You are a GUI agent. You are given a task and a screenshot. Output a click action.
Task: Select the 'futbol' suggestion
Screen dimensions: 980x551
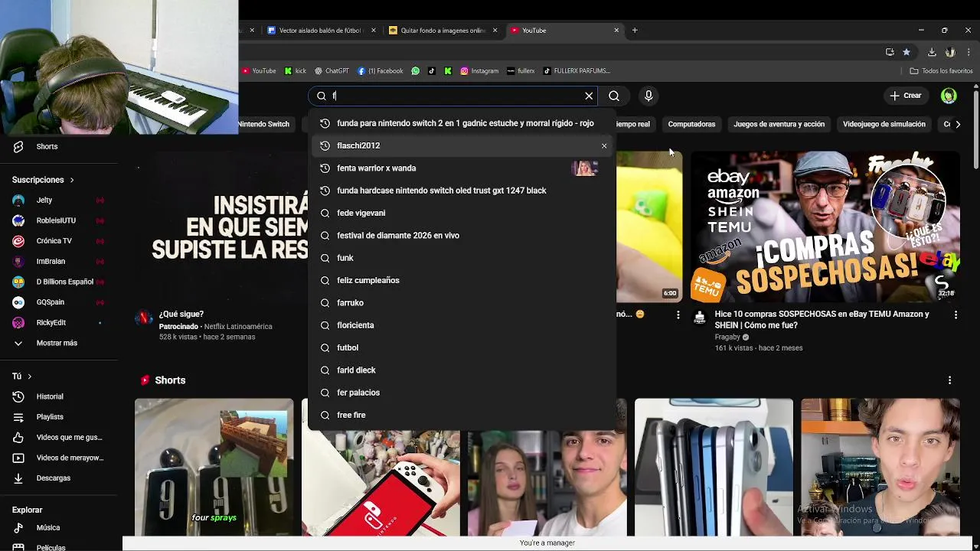462,347
